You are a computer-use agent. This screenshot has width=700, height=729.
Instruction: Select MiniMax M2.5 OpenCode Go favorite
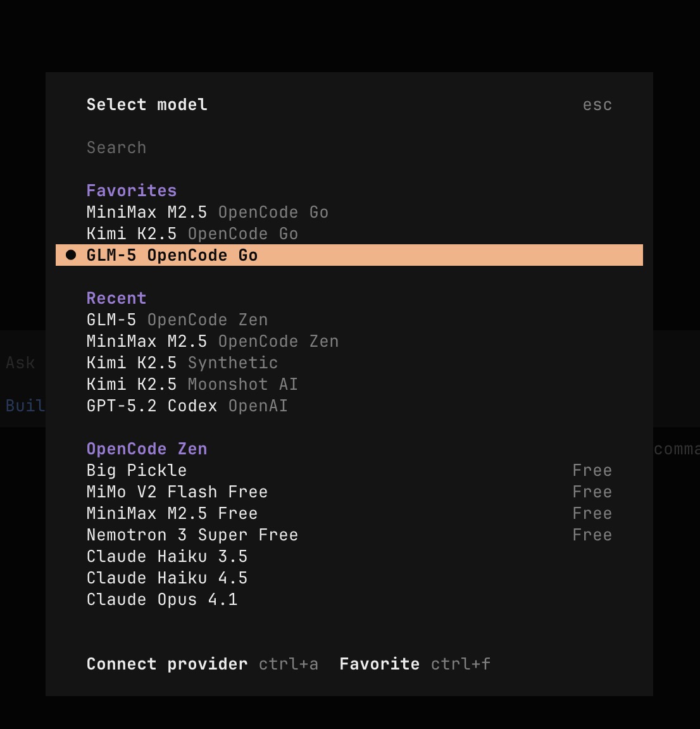point(207,212)
